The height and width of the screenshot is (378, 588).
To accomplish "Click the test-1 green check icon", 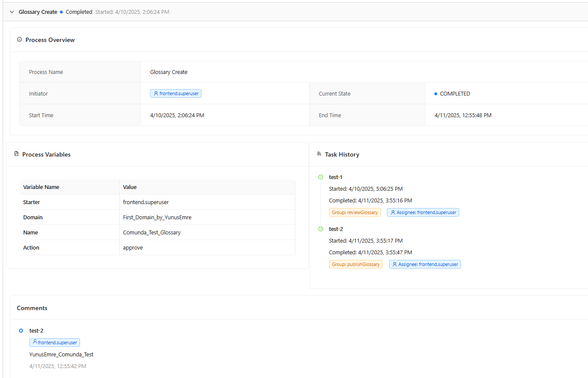I will point(321,177).
